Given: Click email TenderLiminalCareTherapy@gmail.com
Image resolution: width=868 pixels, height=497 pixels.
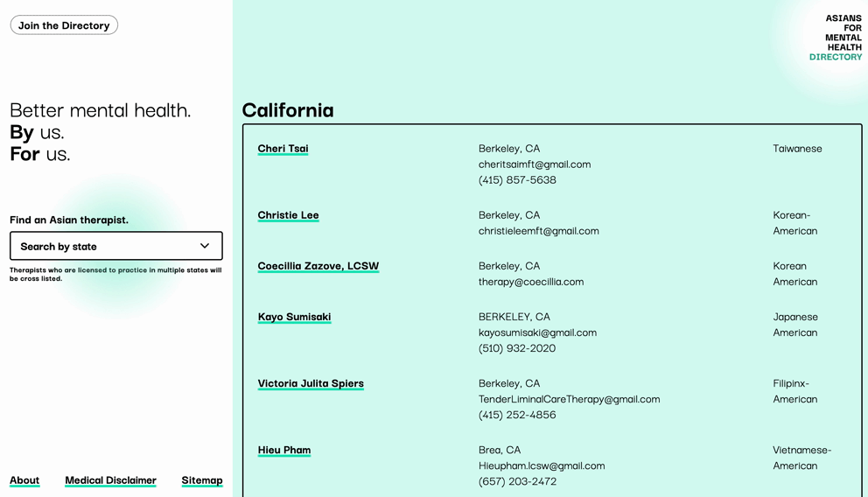Looking at the screenshot, I should (569, 399).
